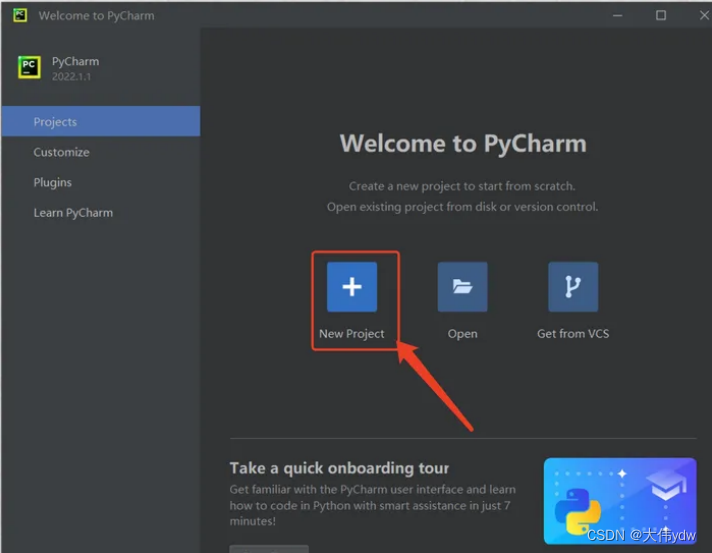Open the Customize section
Image resolution: width=712 pixels, height=553 pixels.
point(101,152)
